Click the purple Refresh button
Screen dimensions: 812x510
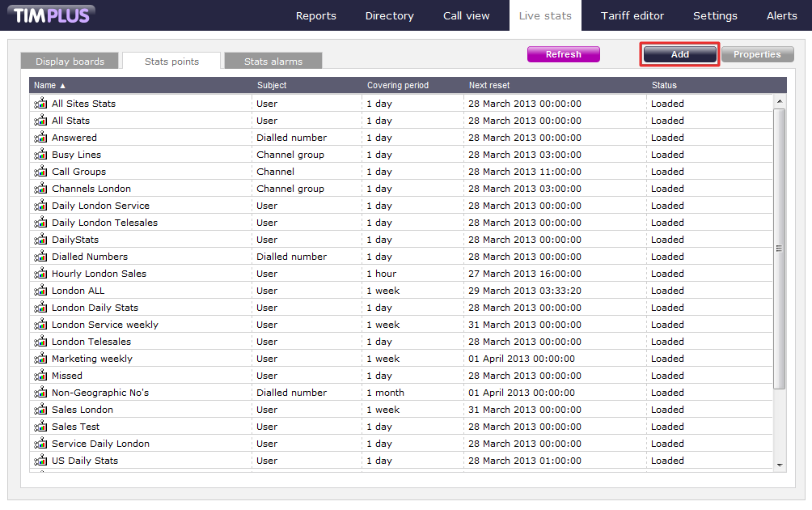coord(563,54)
